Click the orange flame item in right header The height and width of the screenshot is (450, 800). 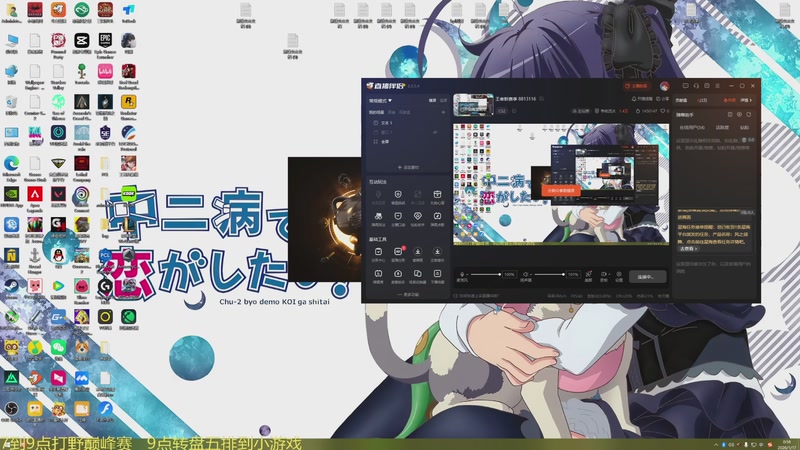(x=729, y=101)
